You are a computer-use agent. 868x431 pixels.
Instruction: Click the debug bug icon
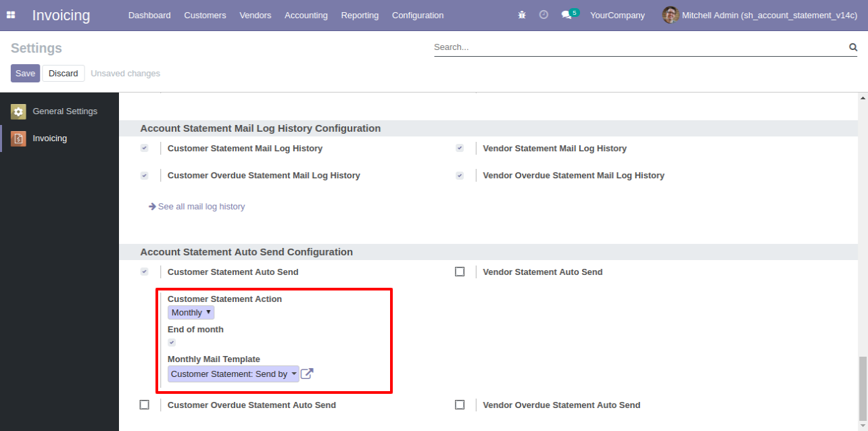coord(522,15)
